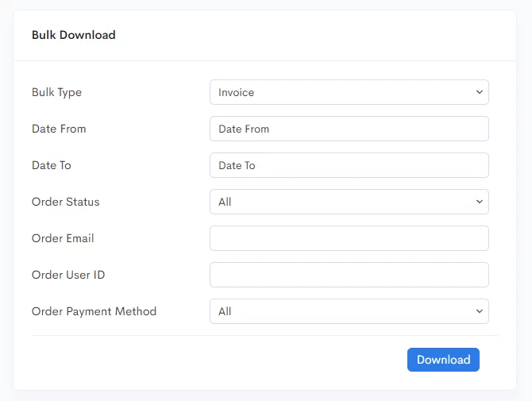Click the Order Email label
Viewport: 532px width, 401px height.
click(63, 238)
